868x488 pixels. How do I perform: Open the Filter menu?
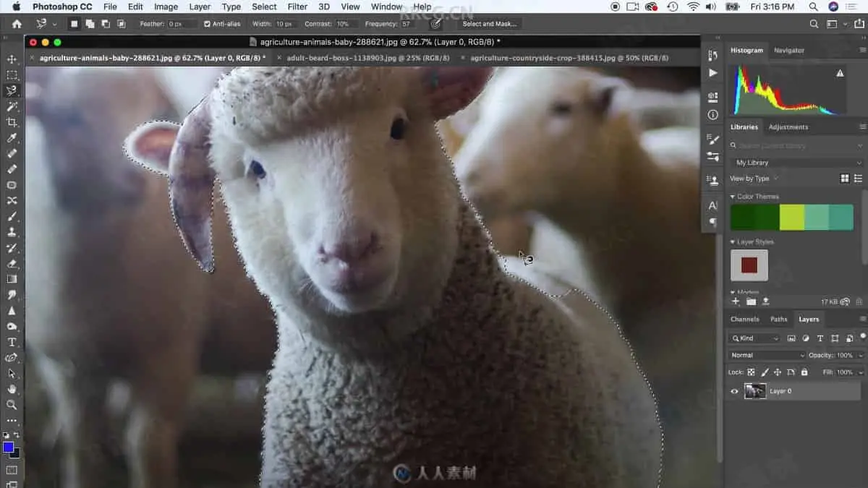(297, 7)
